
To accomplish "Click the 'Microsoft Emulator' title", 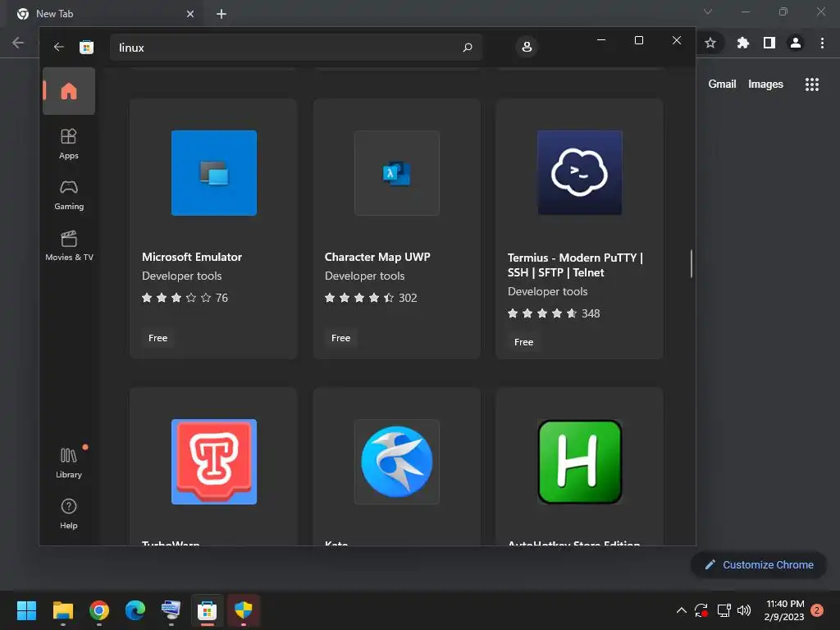I will pos(192,257).
